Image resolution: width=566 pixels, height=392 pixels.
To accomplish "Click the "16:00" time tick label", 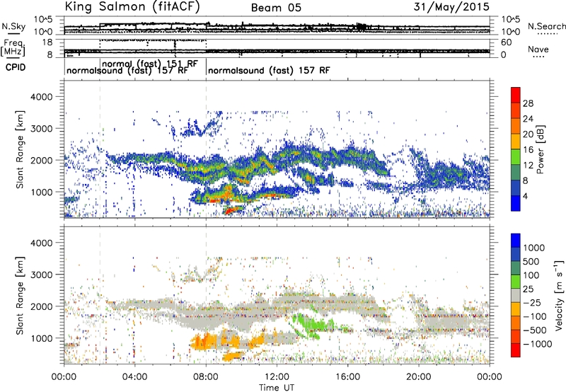I will point(347,377).
